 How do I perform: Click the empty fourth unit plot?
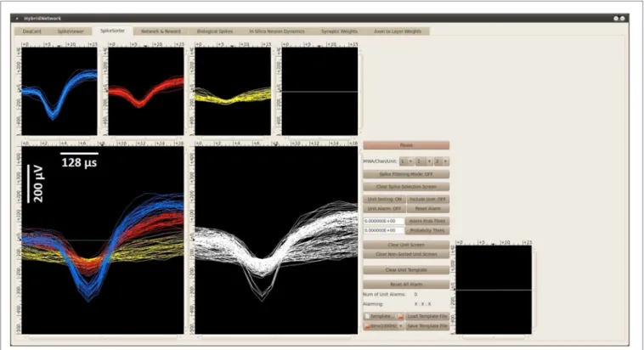point(319,91)
